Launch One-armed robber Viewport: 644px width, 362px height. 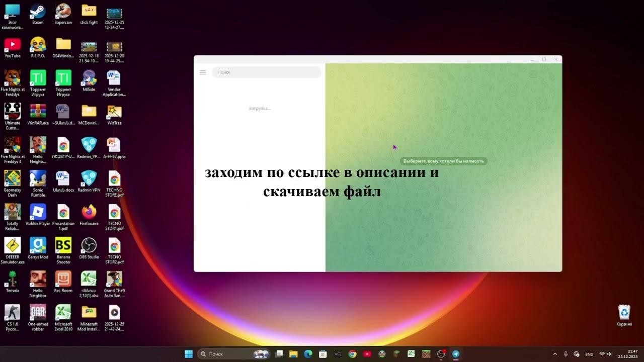(38, 318)
